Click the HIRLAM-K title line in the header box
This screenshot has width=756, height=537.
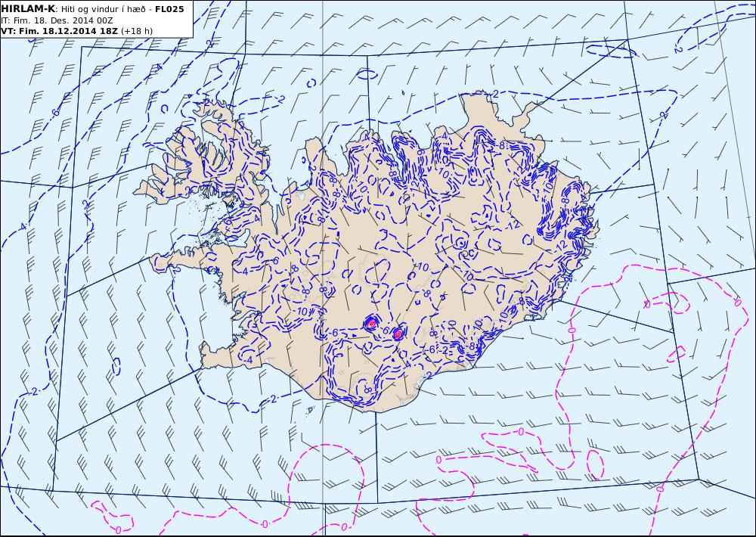pyautogui.click(x=92, y=9)
